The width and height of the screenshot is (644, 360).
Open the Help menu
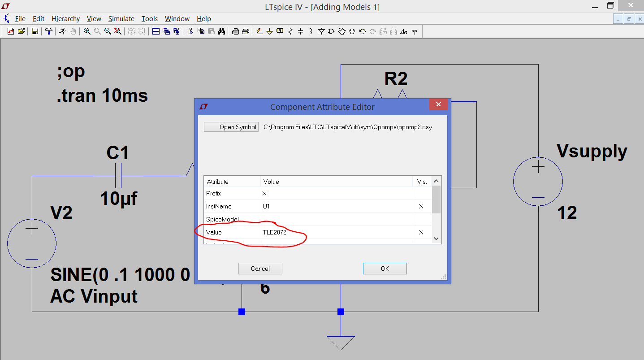(204, 19)
